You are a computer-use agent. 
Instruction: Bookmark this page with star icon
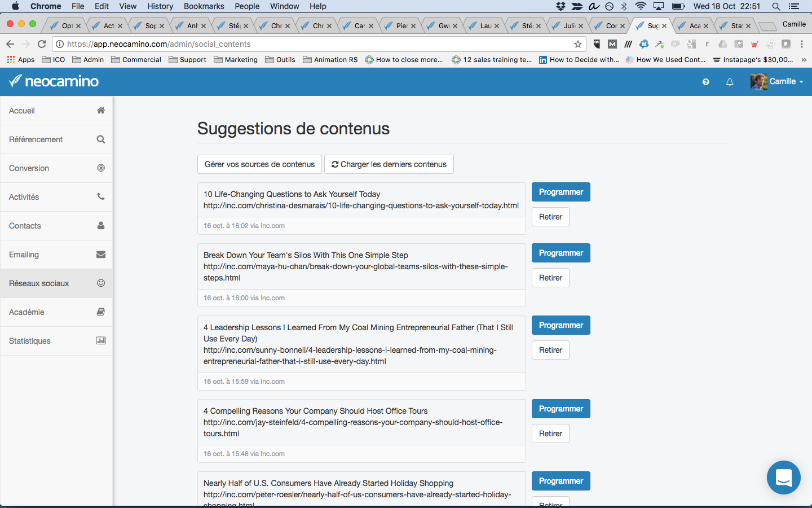pyautogui.click(x=578, y=44)
